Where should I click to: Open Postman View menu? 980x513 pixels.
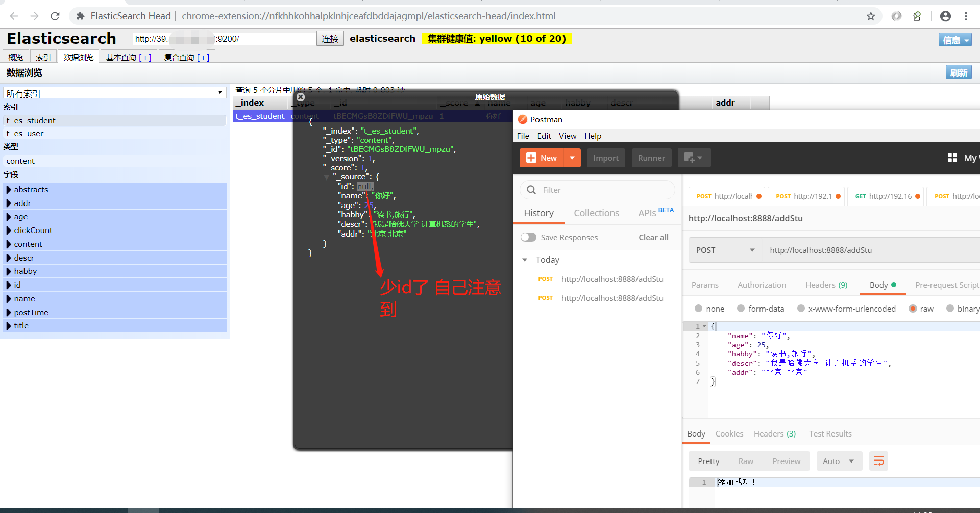pos(568,136)
